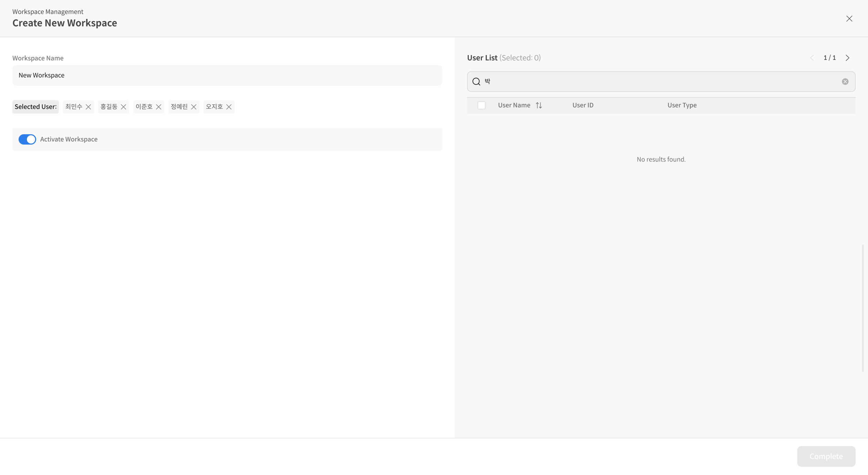This screenshot has height=475, width=868.
Task: Remove 정예린 from selected users
Action: coord(194,107)
